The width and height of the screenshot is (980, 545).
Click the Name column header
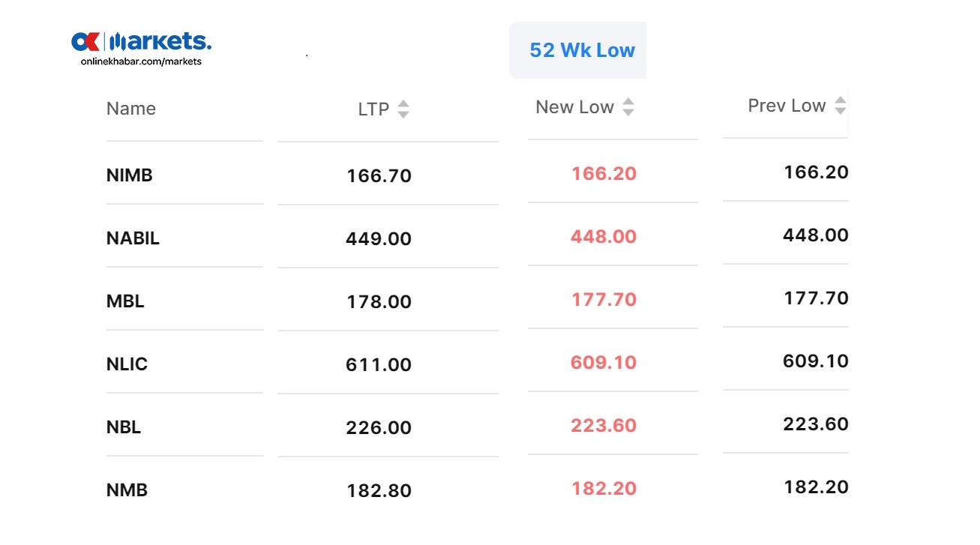coord(131,109)
